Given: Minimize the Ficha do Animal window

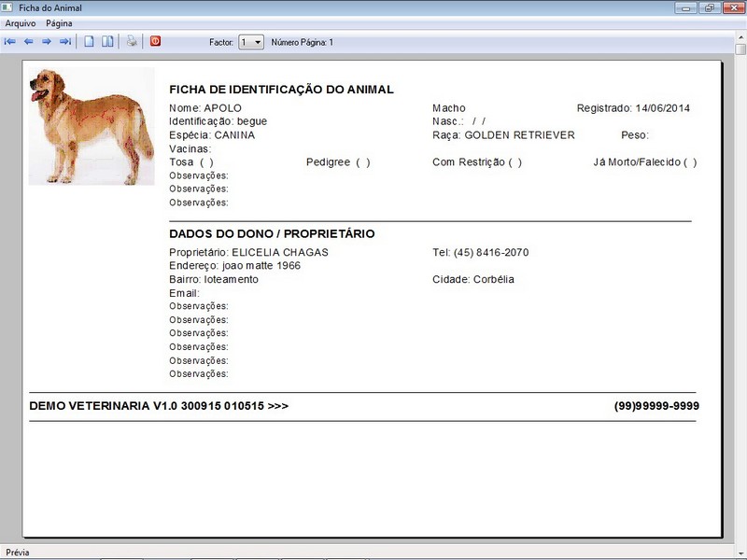Looking at the screenshot, I should pos(686,8).
